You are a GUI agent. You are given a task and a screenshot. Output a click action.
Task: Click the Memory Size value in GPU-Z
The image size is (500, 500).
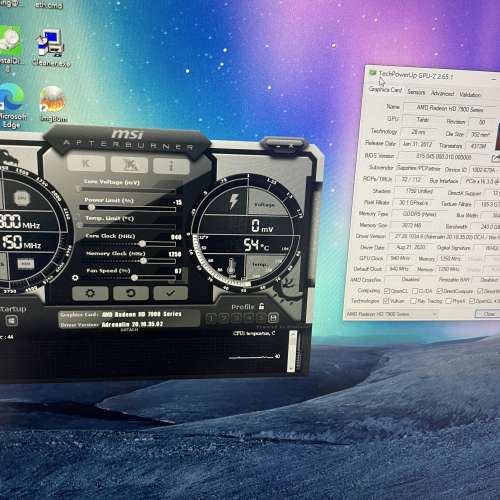coord(412,225)
